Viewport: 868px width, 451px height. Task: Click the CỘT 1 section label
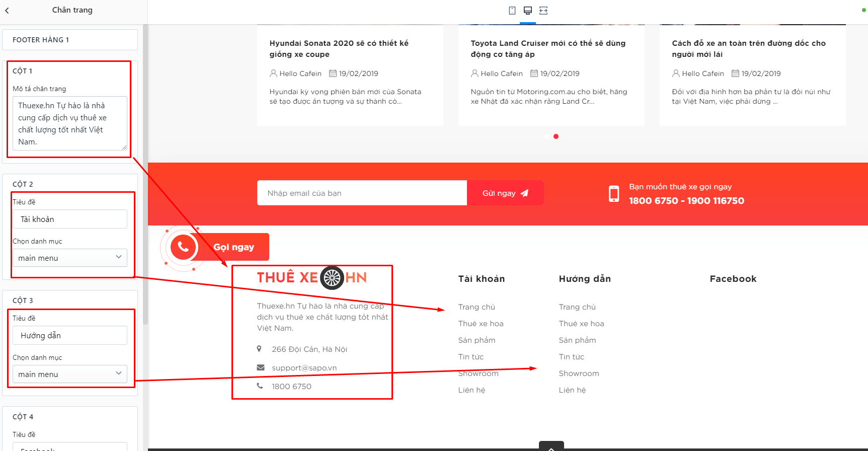[x=22, y=71]
